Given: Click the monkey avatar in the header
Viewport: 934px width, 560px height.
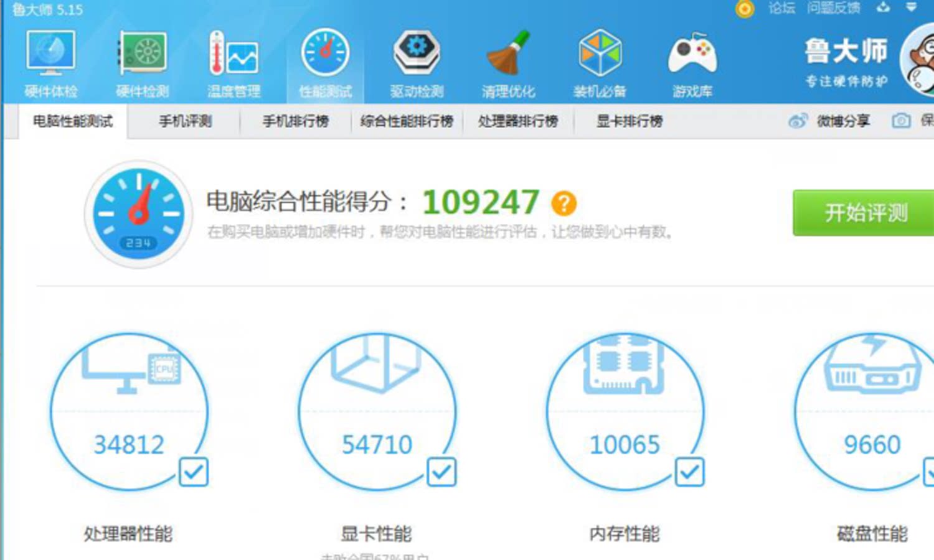Looking at the screenshot, I should (918, 60).
